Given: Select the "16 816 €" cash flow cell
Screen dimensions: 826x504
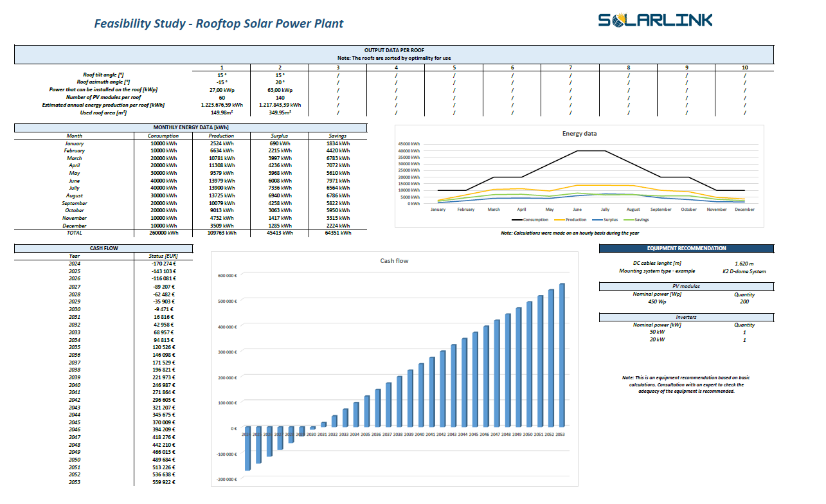Looking at the screenshot, I should 163,317.
